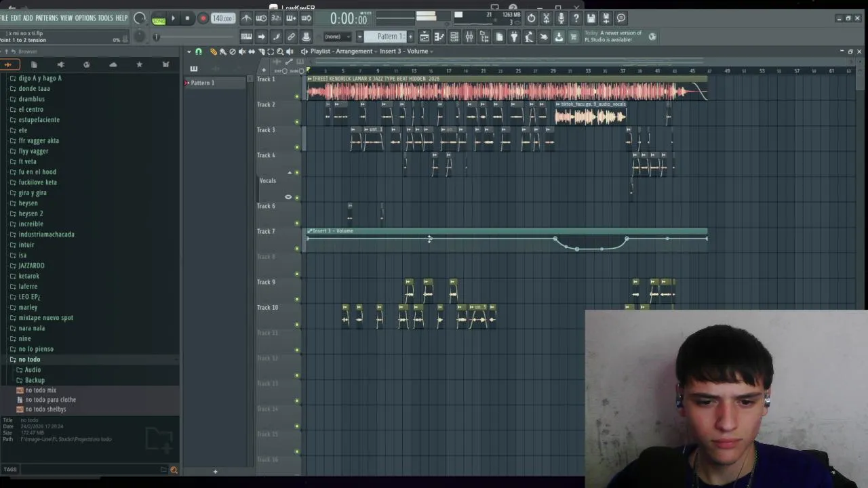Screen dimensions: 868x488
Task: Toggle the metronome button
Action: click(247, 18)
